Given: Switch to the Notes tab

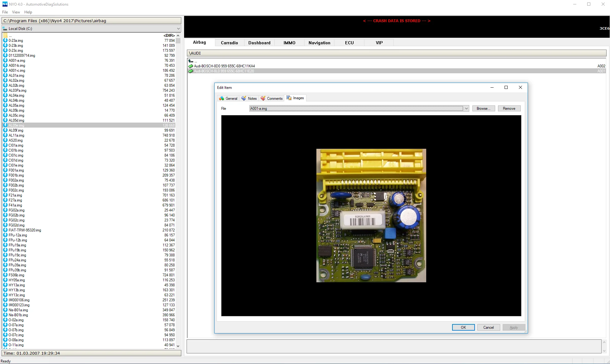Looking at the screenshot, I should point(249,98).
